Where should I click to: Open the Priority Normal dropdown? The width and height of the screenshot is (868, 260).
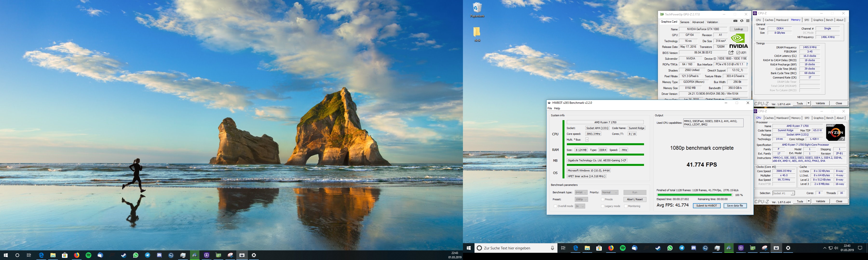pos(610,192)
